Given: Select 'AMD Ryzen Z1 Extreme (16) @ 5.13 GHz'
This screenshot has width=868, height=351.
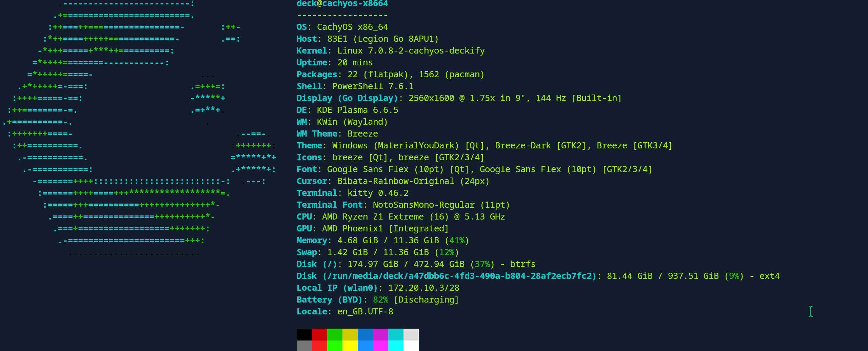Looking at the screenshot, I should pos(413,217).
